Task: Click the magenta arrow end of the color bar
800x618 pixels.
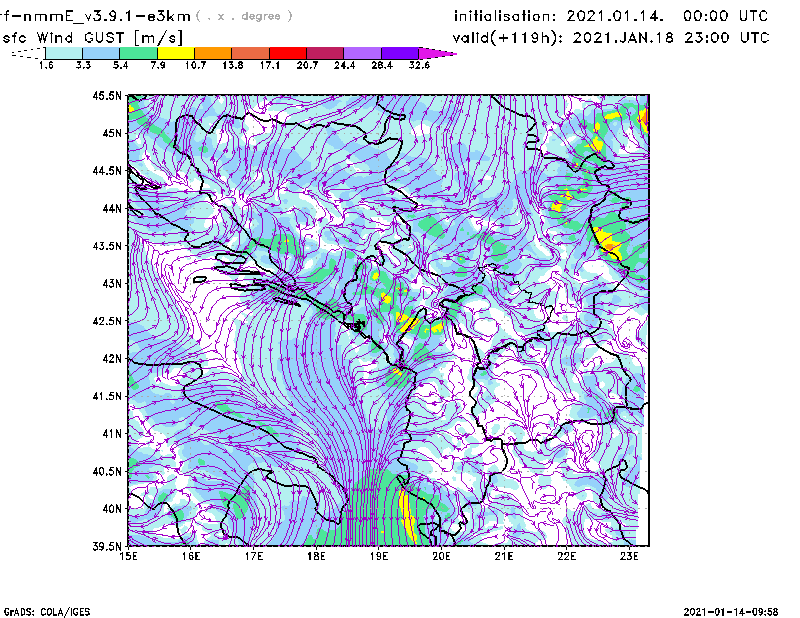Action: click(x=437, y=53)
